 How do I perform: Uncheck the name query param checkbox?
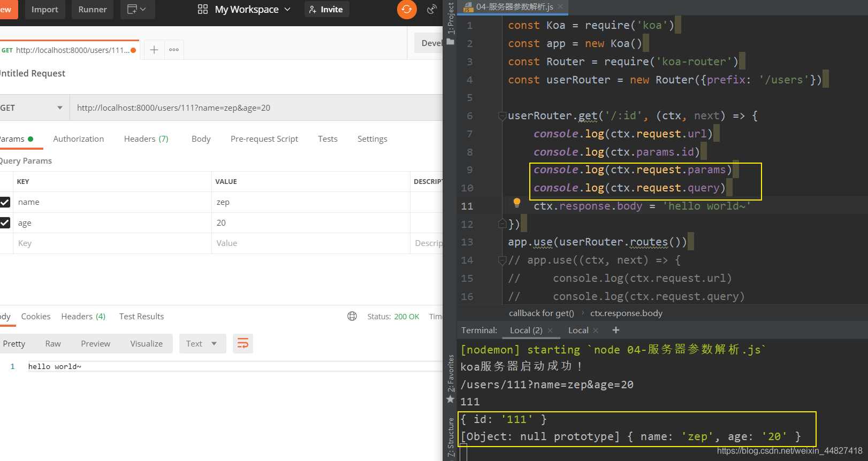pyautogui.click(x=5, y=202)
